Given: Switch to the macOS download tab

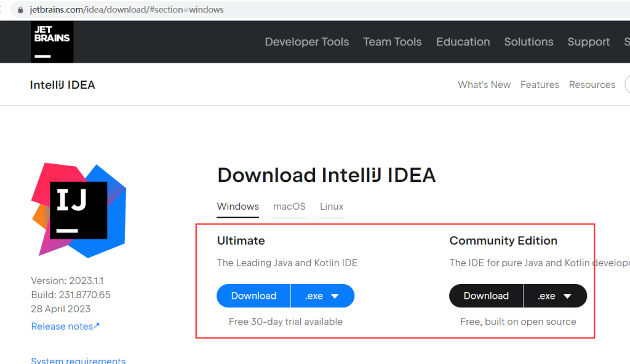Looking at the screenshot, I should 289,207.
